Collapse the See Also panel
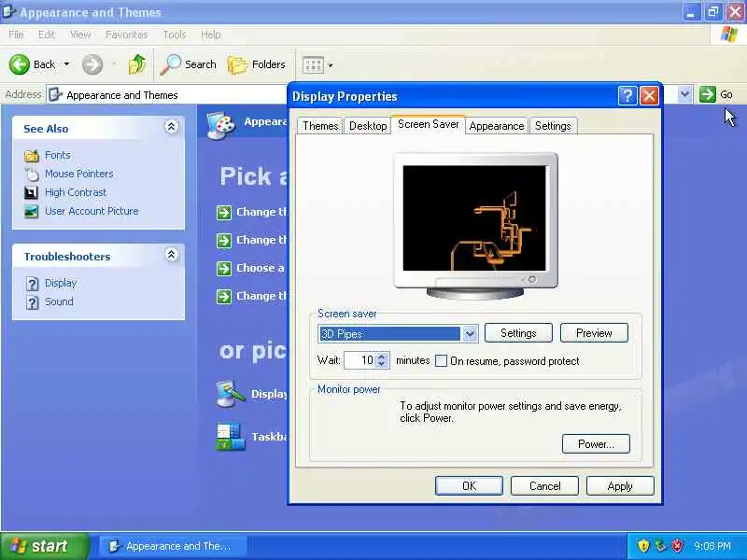This screenshot has height=560, width=747. point(172,127)
